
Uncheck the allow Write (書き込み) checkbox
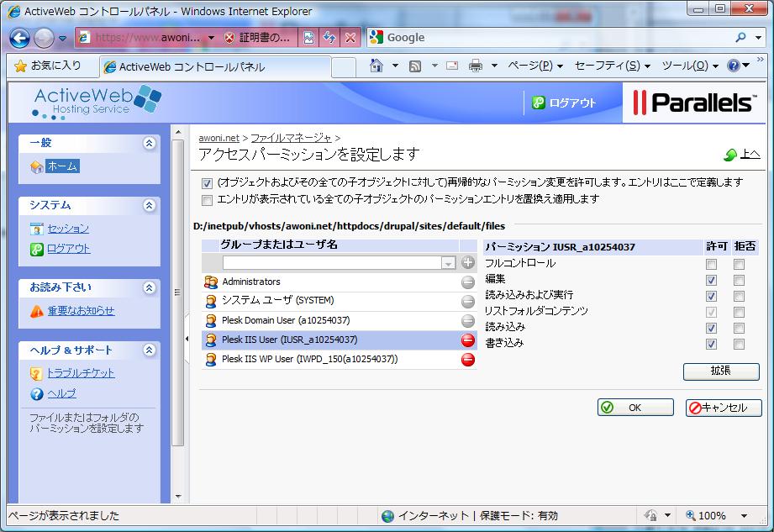click(x=711, y=344)
